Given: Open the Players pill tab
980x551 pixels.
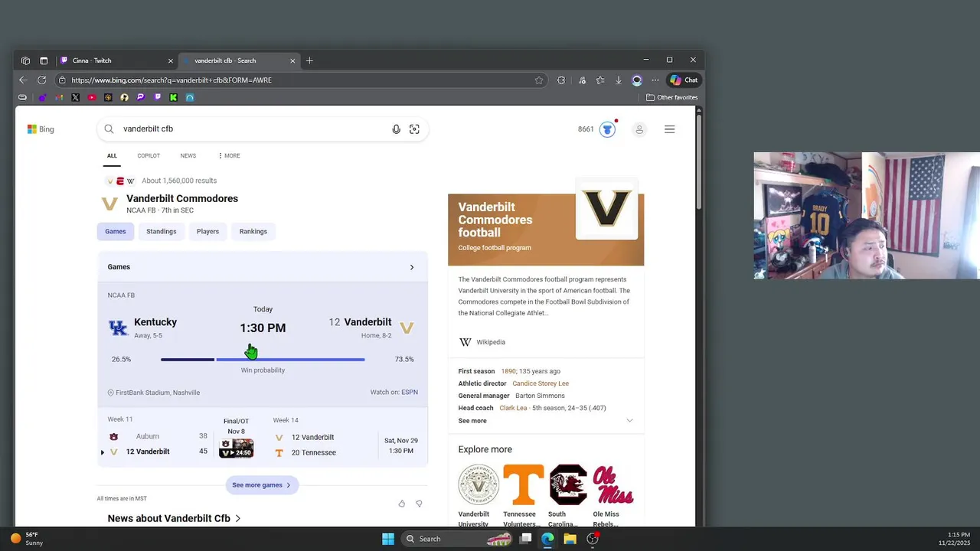Looking at the screenshot, I should click(207, 231).
